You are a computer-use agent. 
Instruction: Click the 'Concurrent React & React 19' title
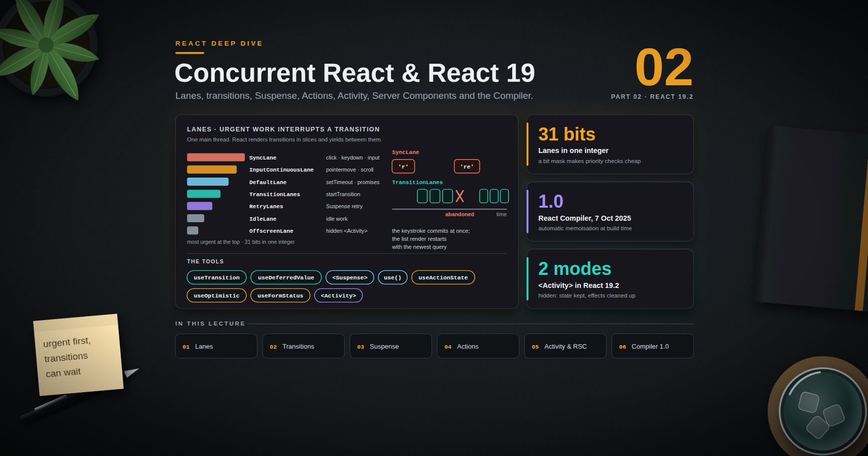pos(355,73)
